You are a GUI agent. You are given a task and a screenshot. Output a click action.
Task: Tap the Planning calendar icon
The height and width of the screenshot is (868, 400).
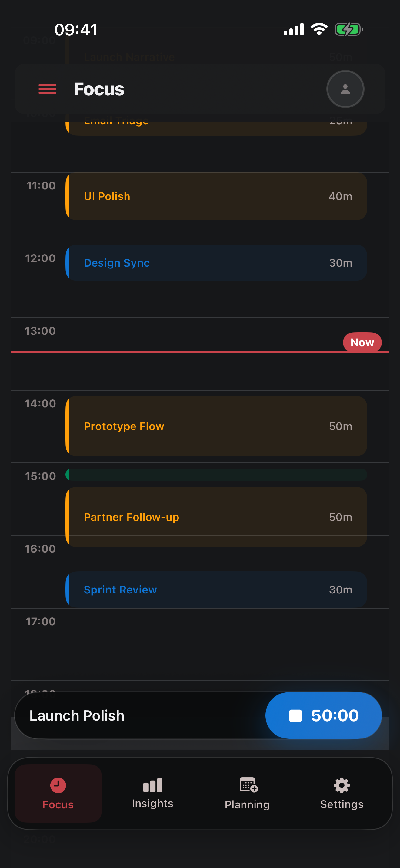coord(248,785)
